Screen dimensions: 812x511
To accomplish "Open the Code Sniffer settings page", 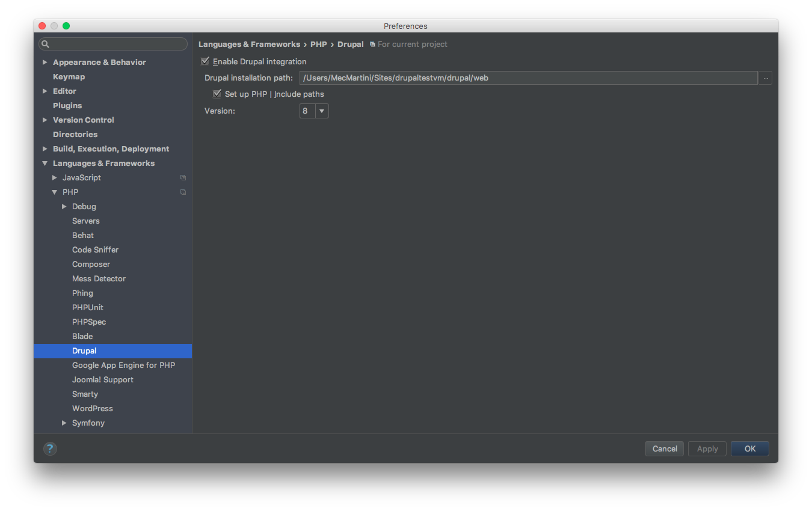I will click(x=95, y=250).
